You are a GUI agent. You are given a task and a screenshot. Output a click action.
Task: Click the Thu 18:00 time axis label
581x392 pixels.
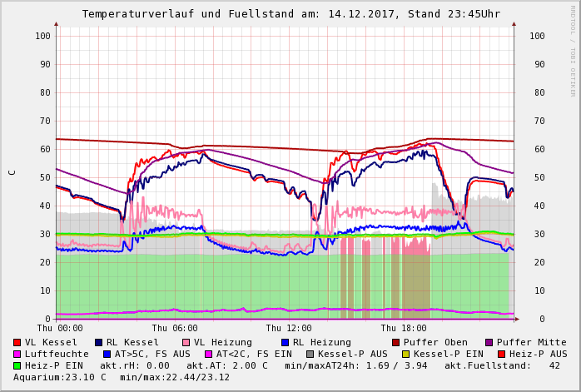click(403, 329)
